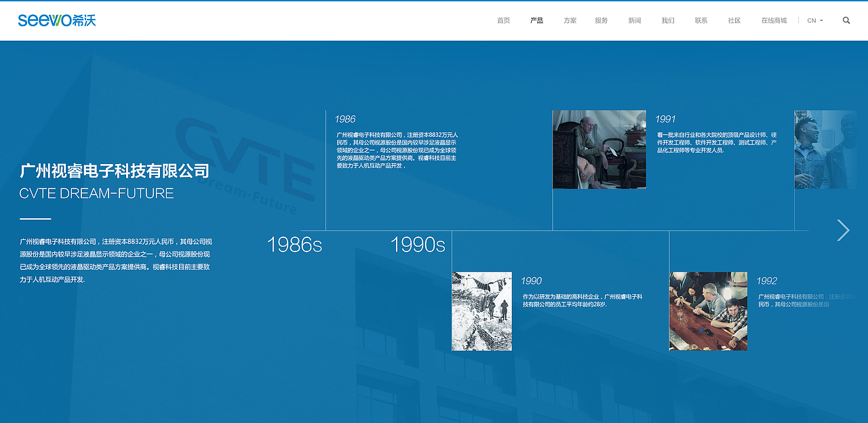The height and width of the screenshot is (423, 868).
Task: Open the 联系 menu item
Action: click(x=701, y=20)
